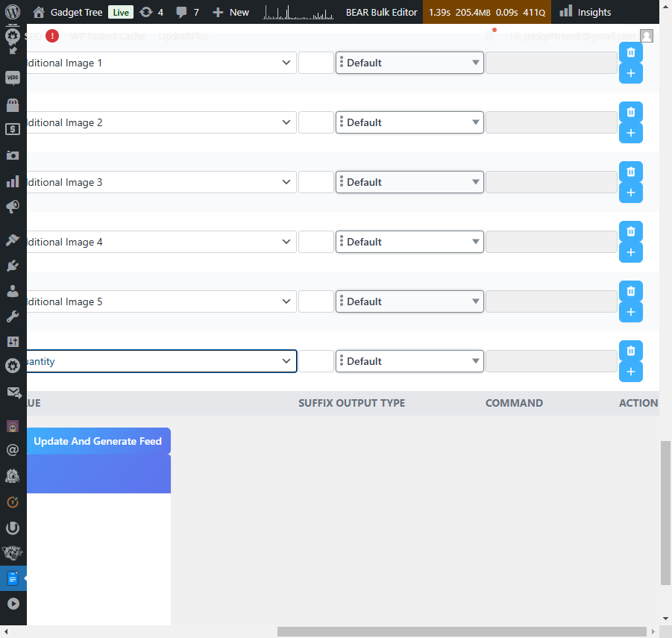Click Update And Generate Feed button
Screen dimensions: 672x638
[98, 441]
